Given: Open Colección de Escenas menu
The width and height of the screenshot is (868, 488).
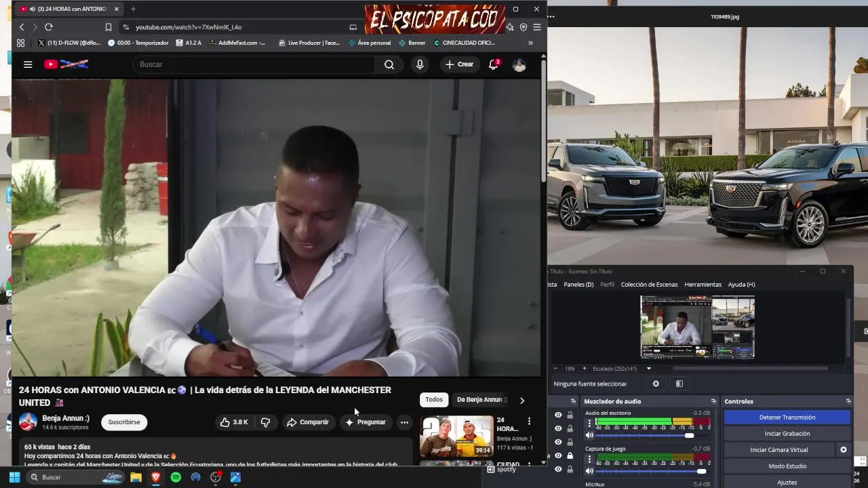Looking at the screenshot, I should tap(649, 285).
